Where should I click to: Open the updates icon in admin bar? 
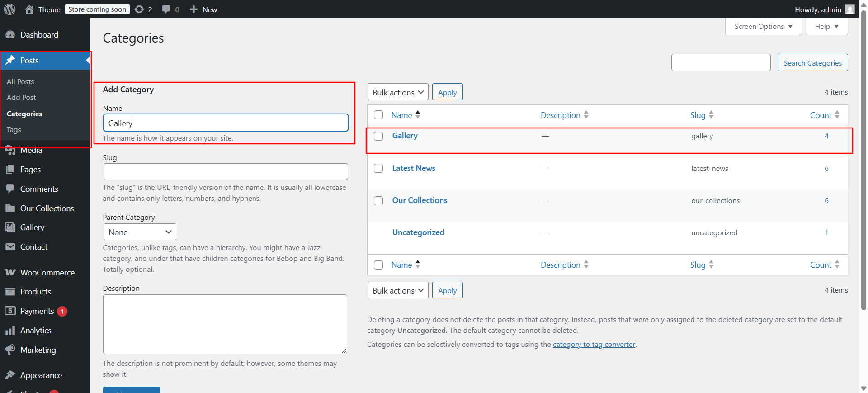coord(139,9)
